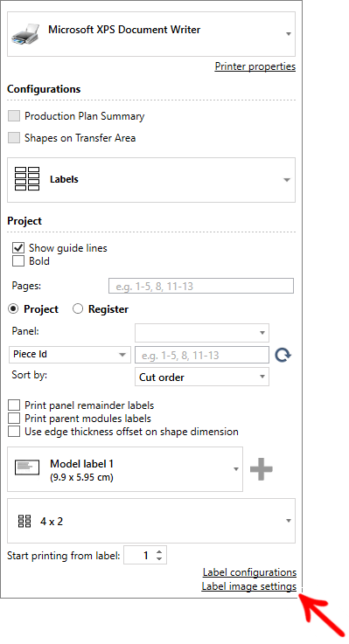Click the 4 x 2 layout grid icon

tap(24, 521)
